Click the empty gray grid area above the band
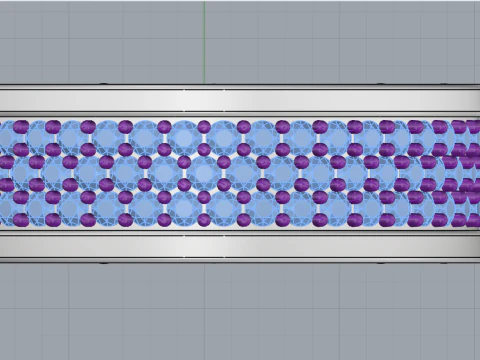The height and width of the screenshot is (360, 480). click(x=240, y=42)
